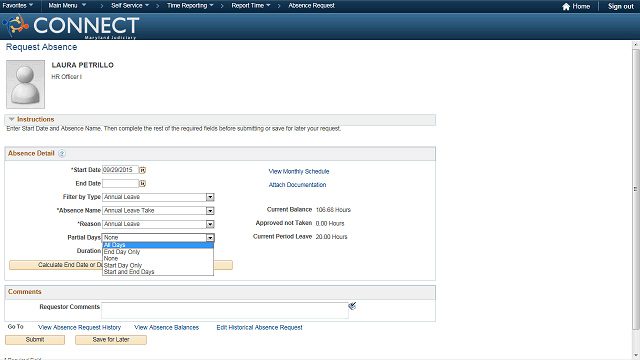
Task: Sign out of the application
Action: pyautogui.click(x=621, y=7)
